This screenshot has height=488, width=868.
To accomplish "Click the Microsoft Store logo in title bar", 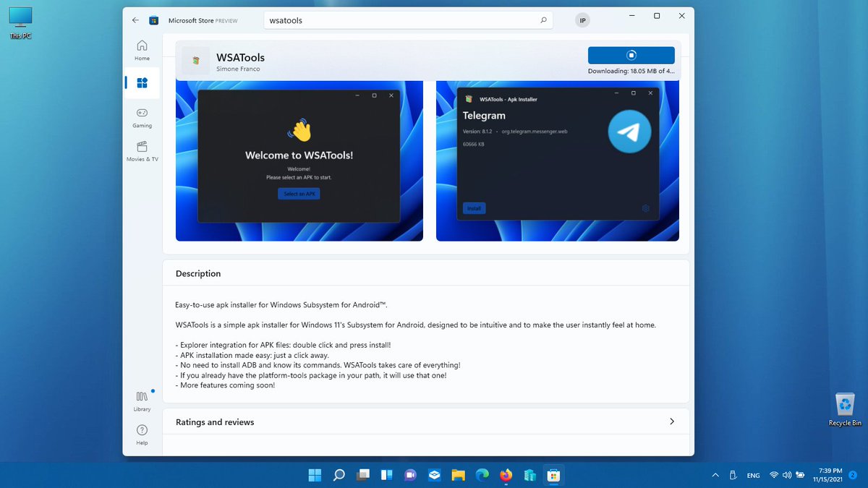I will 153,20.
